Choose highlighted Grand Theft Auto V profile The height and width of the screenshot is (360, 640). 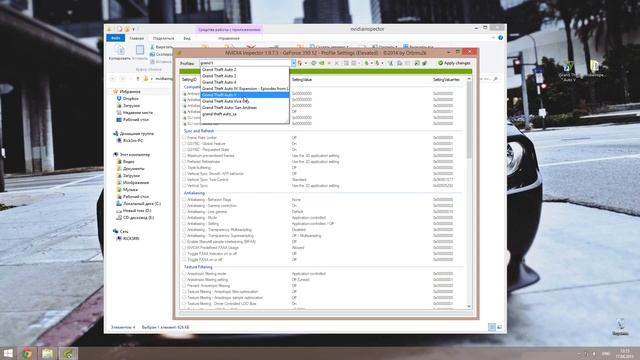click(245, 95)
